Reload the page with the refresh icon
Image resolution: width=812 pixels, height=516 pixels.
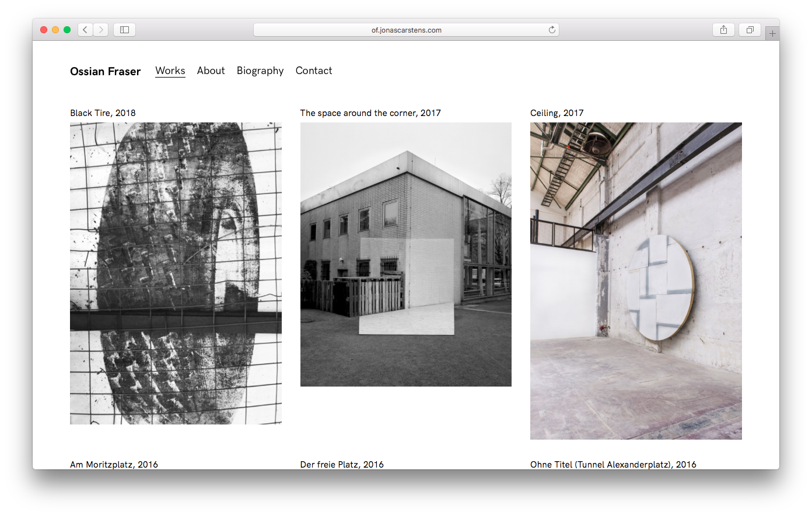552,30
